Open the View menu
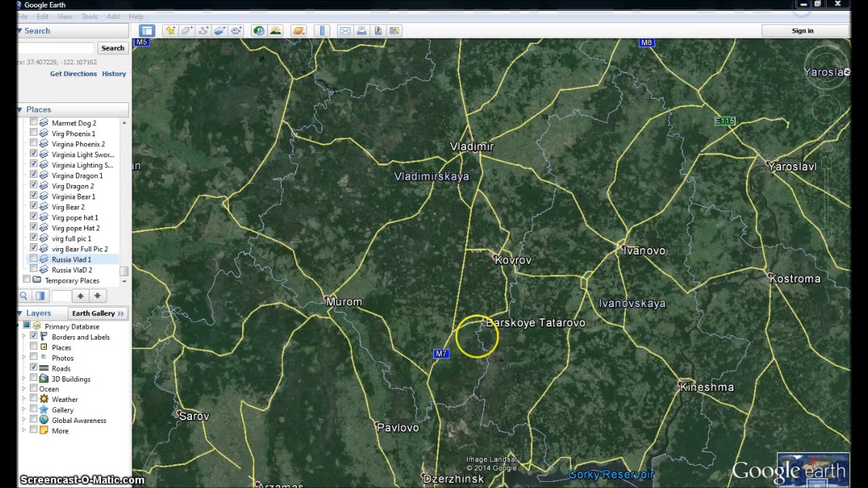 (x=65, y=16)
